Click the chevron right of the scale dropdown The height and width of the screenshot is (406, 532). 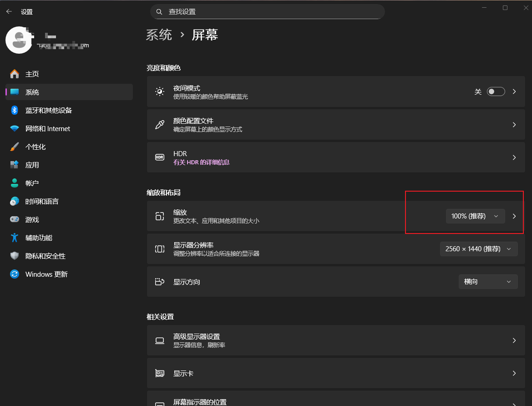pos(514,216)
